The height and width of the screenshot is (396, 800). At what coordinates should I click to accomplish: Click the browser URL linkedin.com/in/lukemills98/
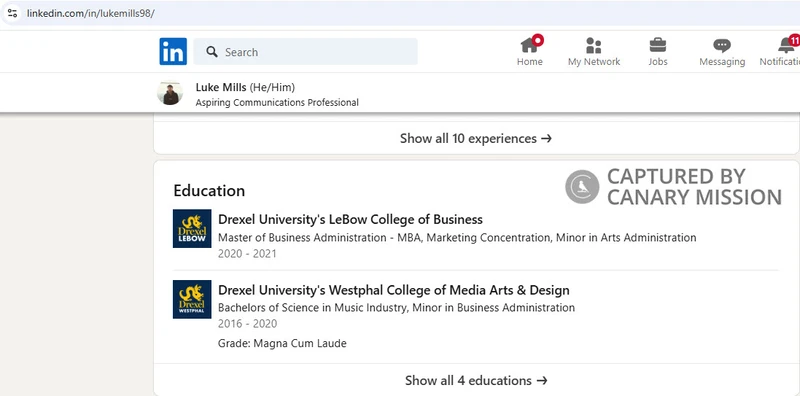click(90, 13)
